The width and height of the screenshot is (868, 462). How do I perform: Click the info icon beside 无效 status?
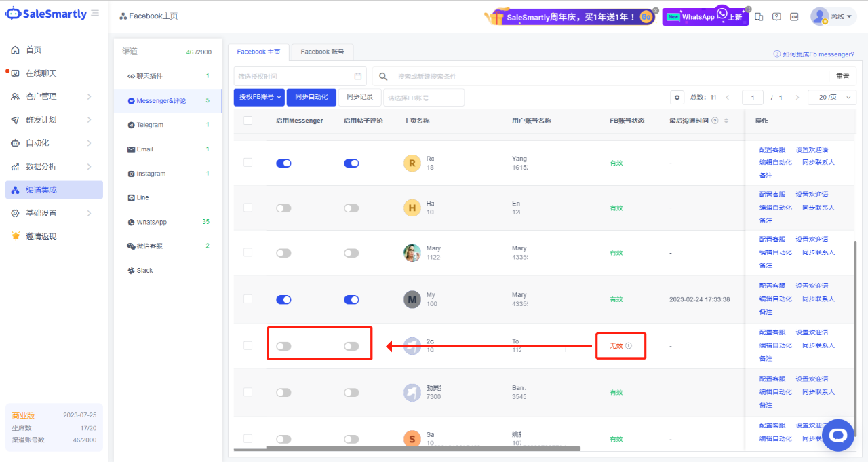click(629, 346)
